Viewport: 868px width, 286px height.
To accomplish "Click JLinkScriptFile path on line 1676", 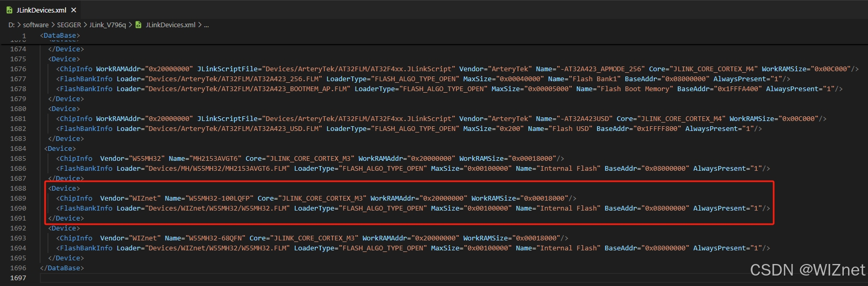I will [359, 69].
